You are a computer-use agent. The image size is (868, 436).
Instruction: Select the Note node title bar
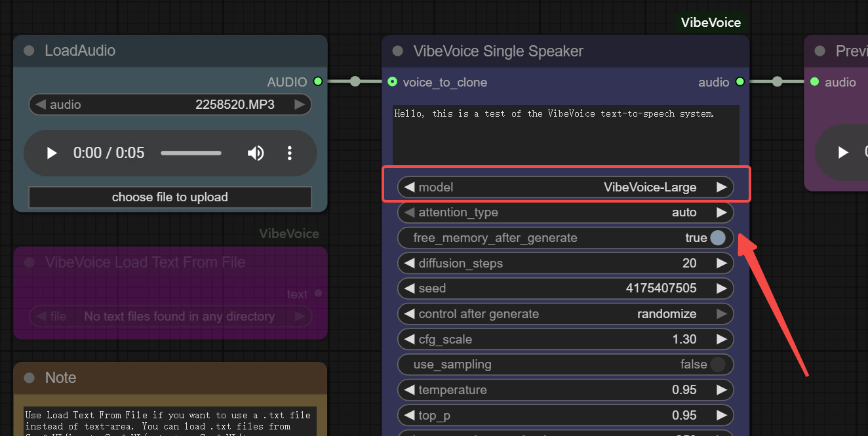coord(170,378)
